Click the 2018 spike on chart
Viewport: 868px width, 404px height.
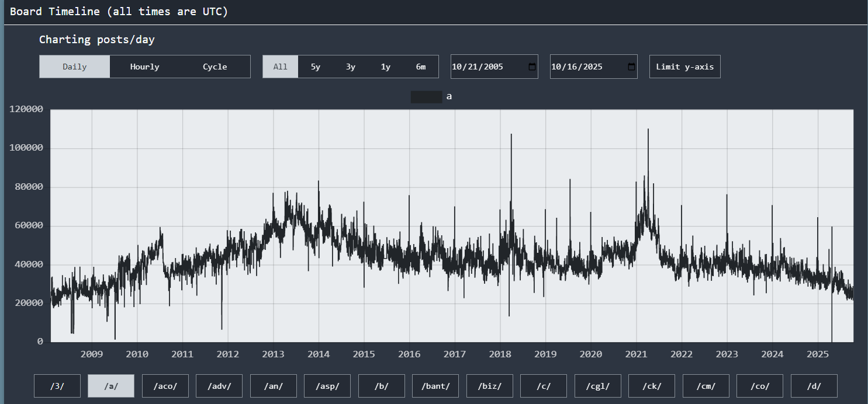[x=511, y=135]
